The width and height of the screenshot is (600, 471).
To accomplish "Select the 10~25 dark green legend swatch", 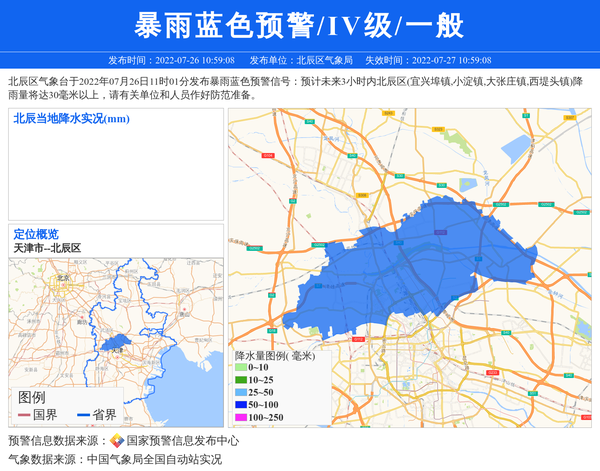I will (240, 381).
